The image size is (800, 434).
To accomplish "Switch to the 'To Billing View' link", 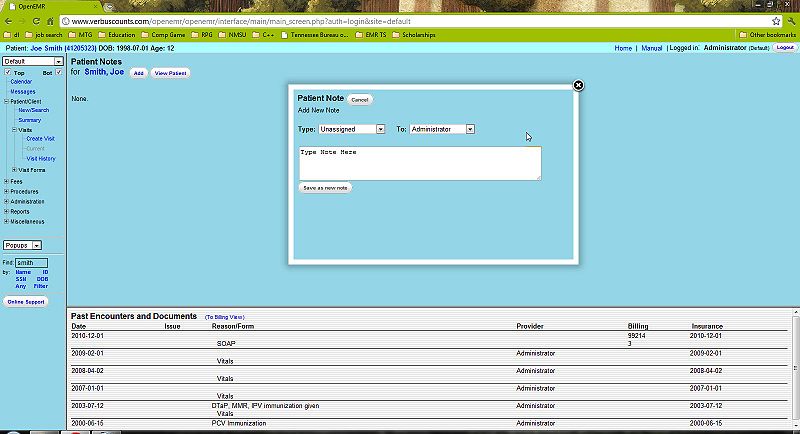I will (x=224, y=317).
